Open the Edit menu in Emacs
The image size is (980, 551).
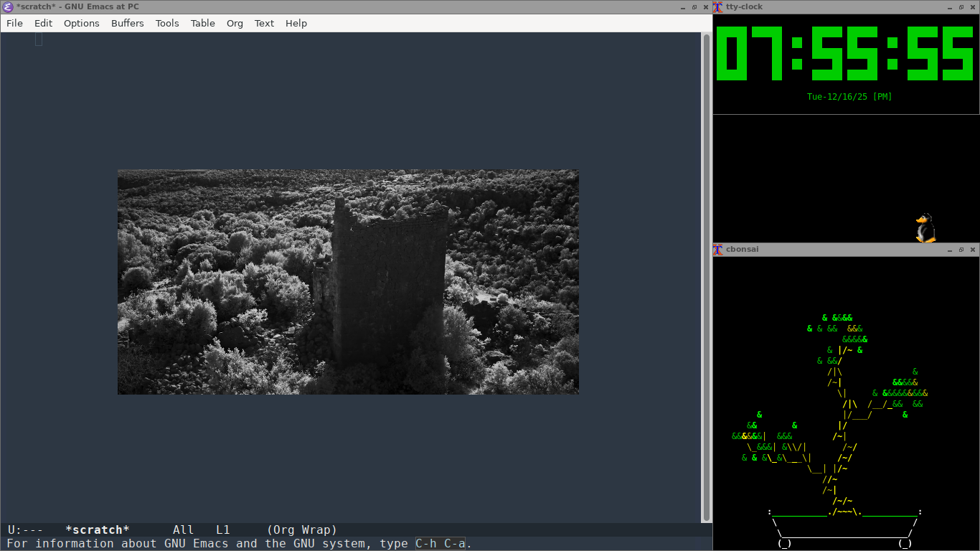(x=43, y=23)
